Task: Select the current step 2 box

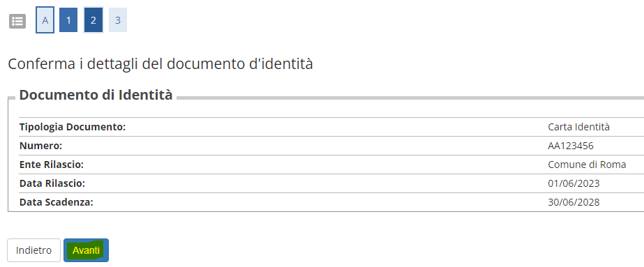Action: pos(93,20)
